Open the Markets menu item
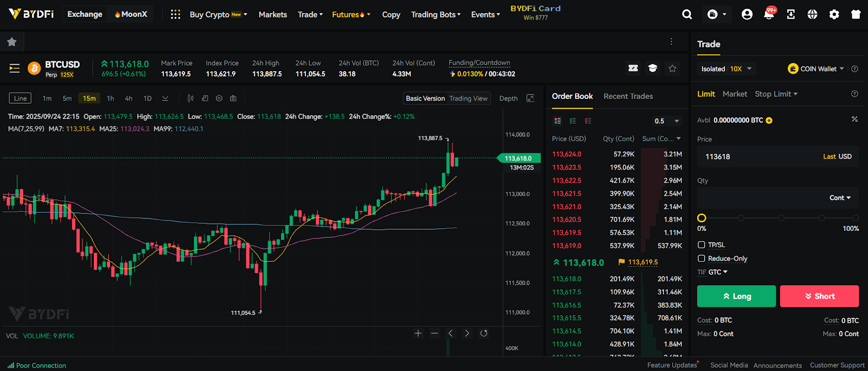The width and height of the screenshot is (868, 371). click(x=272, y=15)
